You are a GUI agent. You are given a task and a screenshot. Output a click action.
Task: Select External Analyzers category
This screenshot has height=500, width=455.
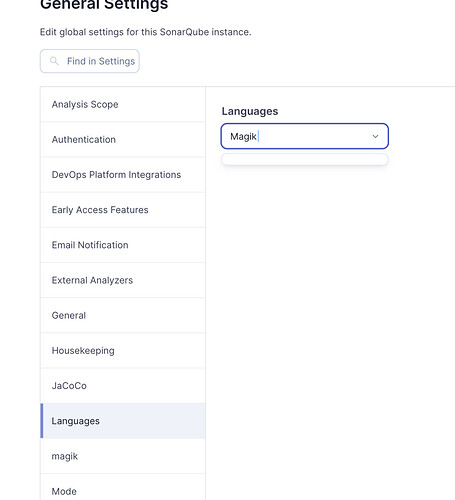(x=123, y=280)
